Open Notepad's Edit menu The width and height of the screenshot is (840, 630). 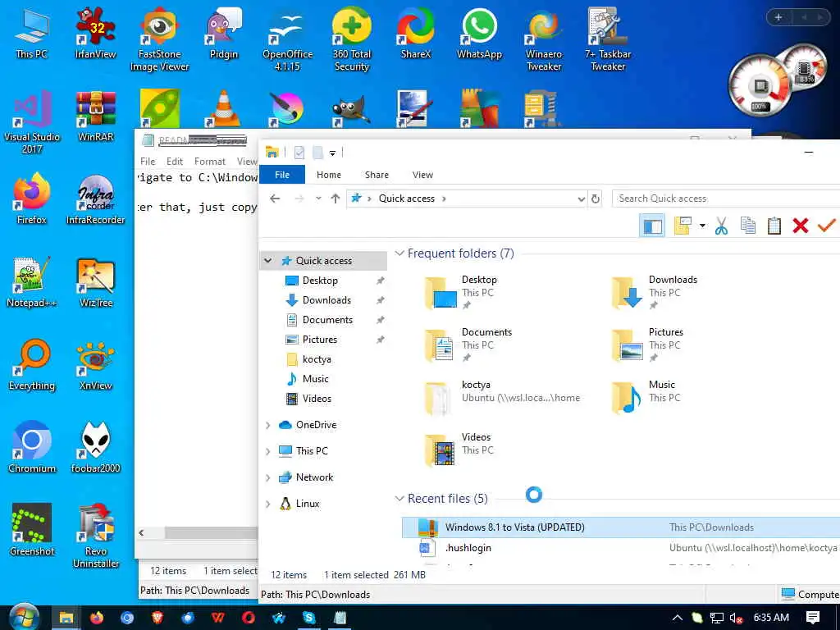(x=175, y=162)
